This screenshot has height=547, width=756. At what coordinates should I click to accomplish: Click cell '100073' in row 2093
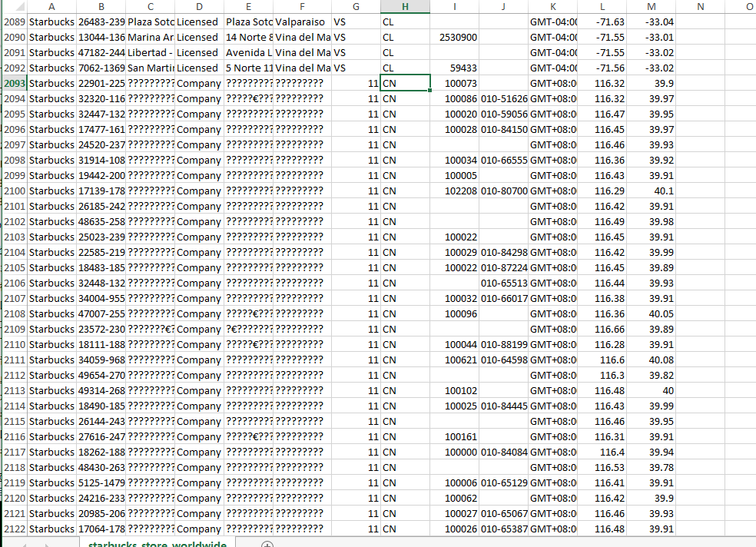(454, 83)
